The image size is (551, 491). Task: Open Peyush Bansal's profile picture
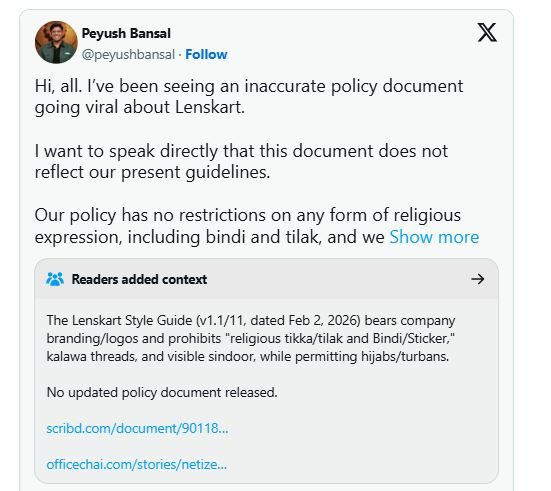point(56,42)
